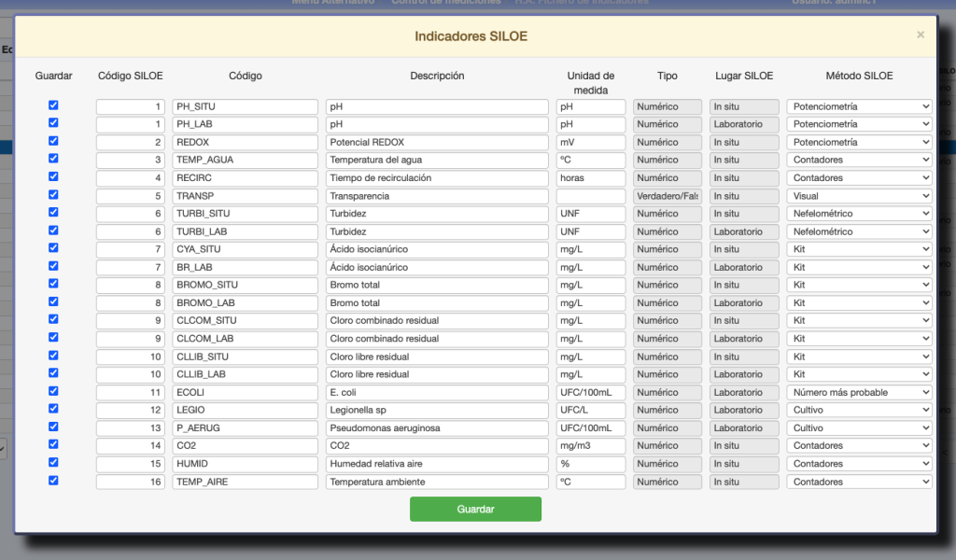Screen dimensions: 956x560
Task: Expand Nefelométrico dropdown for TURBI_SITU
Action: click(x=859, y=214)
